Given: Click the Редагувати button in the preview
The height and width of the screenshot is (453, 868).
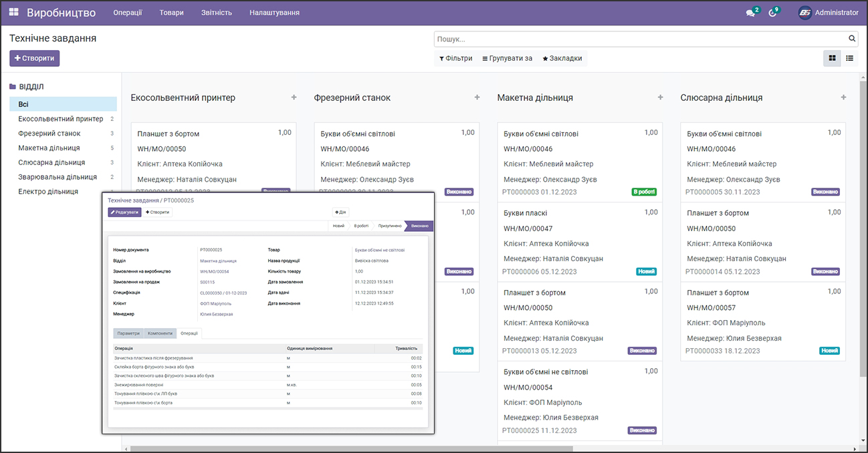Looking at the screenshot, I should (x=125, y=212).
